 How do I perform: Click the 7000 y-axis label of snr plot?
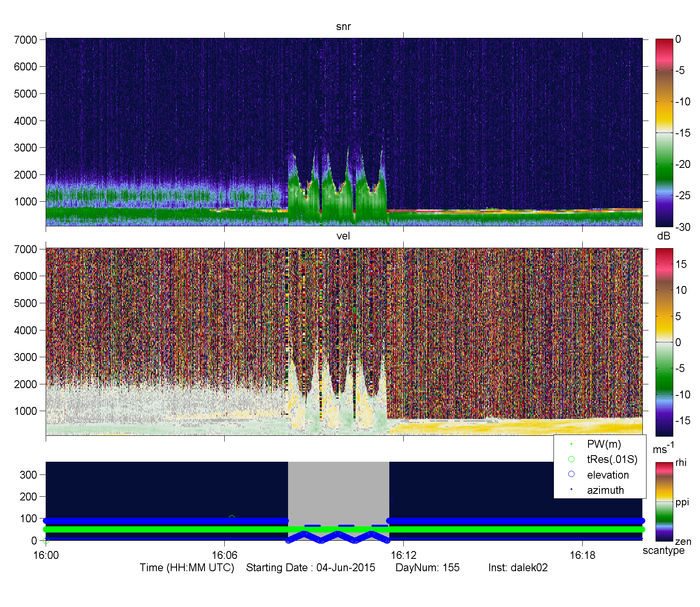(x=26, y=40)
